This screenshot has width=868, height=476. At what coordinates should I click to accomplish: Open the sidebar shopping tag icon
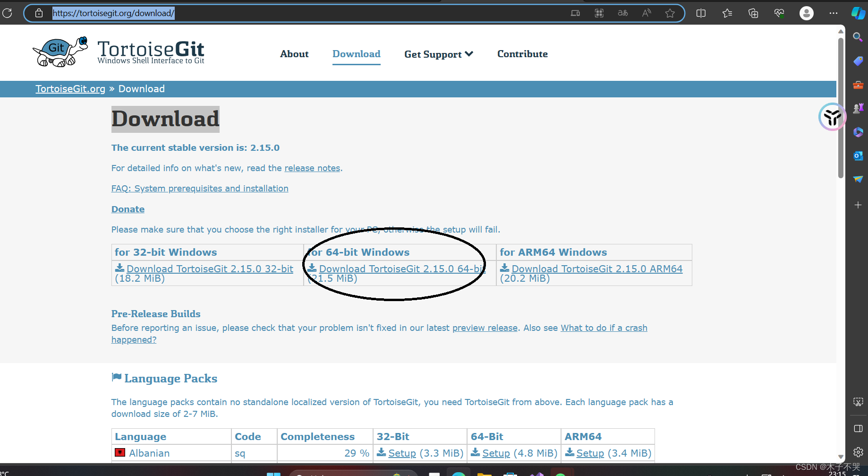pos(858,61)
